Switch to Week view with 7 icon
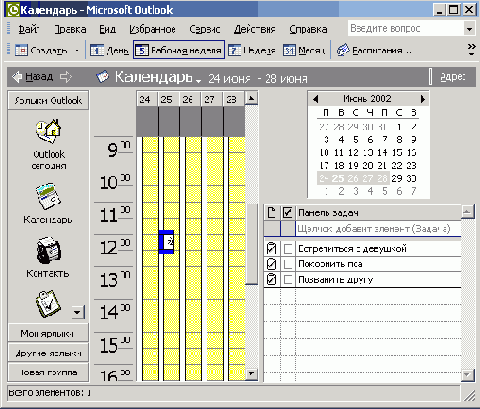This screenshot has width=480, height=409. click(x=234, y=50)
